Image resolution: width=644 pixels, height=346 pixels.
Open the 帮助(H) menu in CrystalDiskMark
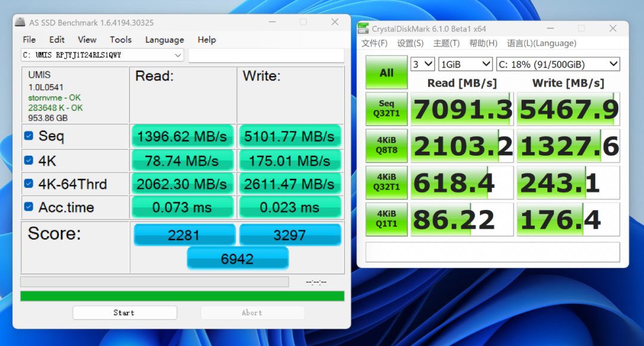[484, 43]
